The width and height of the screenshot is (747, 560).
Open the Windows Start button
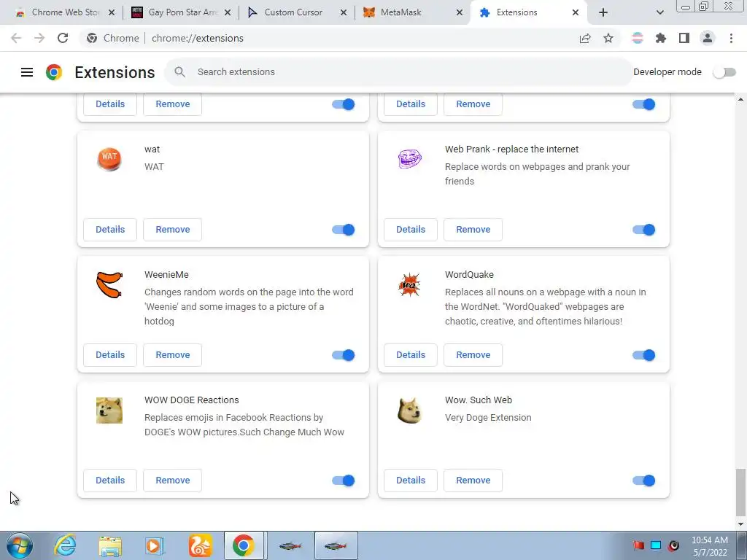(20, 545)
